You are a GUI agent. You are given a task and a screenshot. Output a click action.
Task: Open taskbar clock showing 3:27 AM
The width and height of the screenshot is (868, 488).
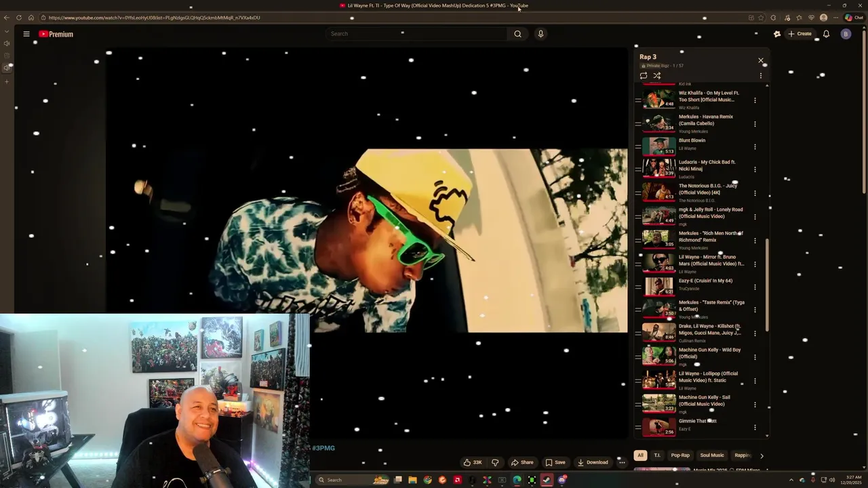point(850,480)
